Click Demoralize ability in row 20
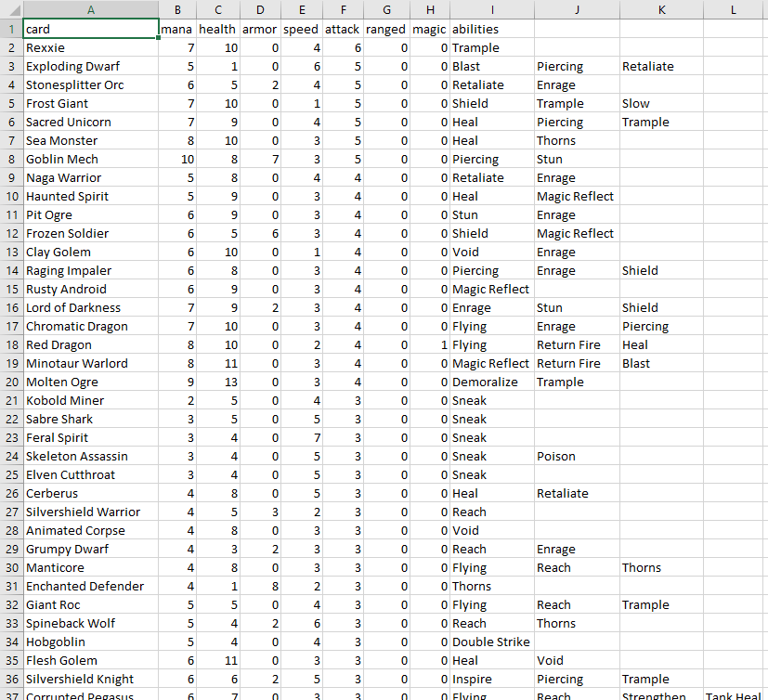Screen dimensions: 768x700 [x=492, y=382]
